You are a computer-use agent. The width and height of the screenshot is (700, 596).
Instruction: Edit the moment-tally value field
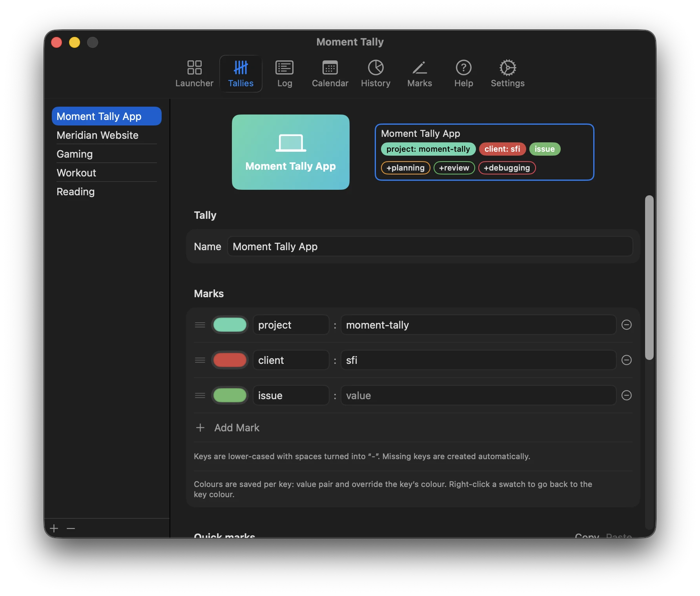pyautogui.click(x=478, y=325)
